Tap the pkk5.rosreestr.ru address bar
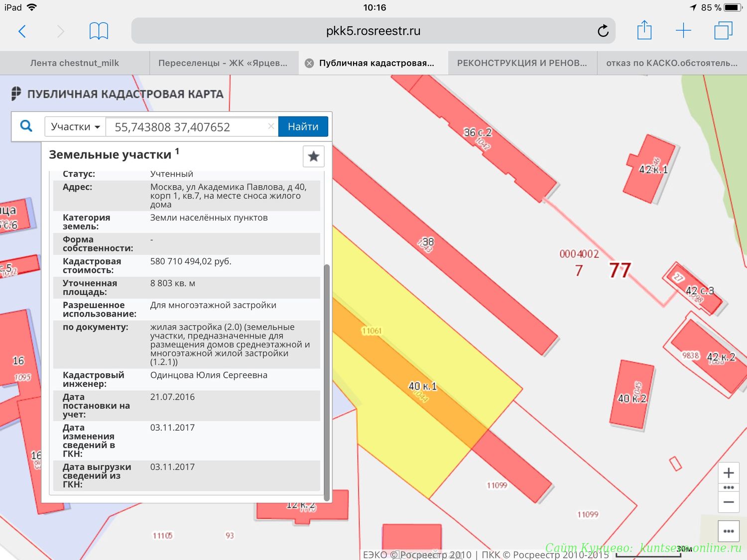 [x=373, y=31]
